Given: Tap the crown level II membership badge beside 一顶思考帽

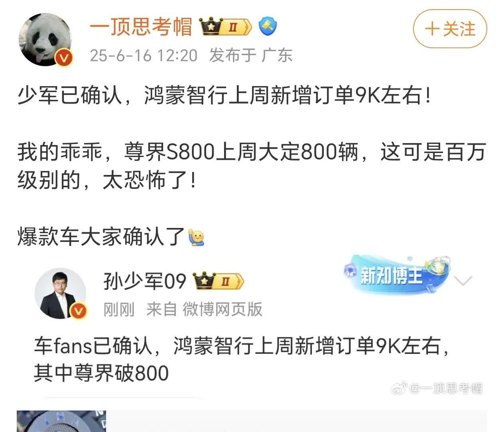Looking at the screenshot, I should pyautogui.click(x=226, y=27).
